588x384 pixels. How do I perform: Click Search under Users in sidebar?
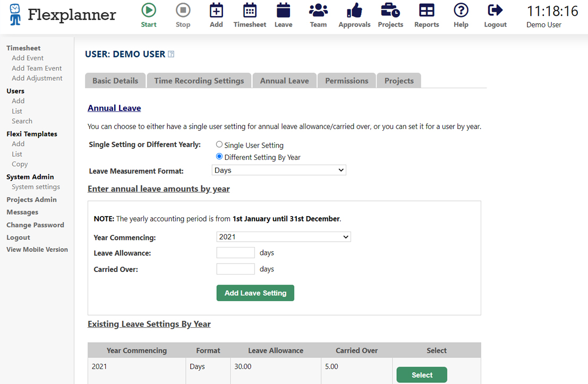pyautogui.click(x=22, y=121)
